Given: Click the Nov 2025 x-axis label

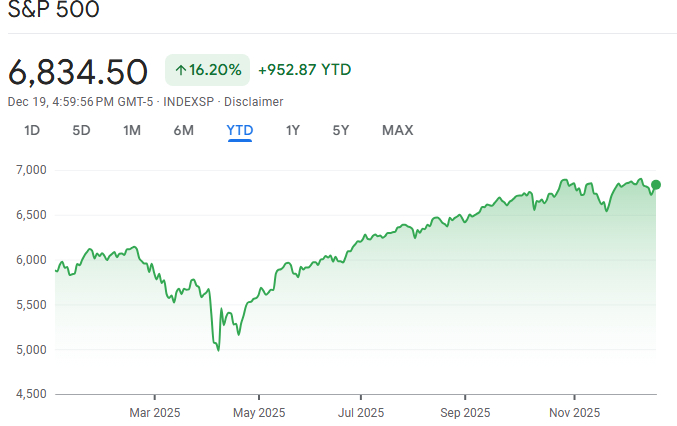Looking at the screenshot, I should point(574,411).
